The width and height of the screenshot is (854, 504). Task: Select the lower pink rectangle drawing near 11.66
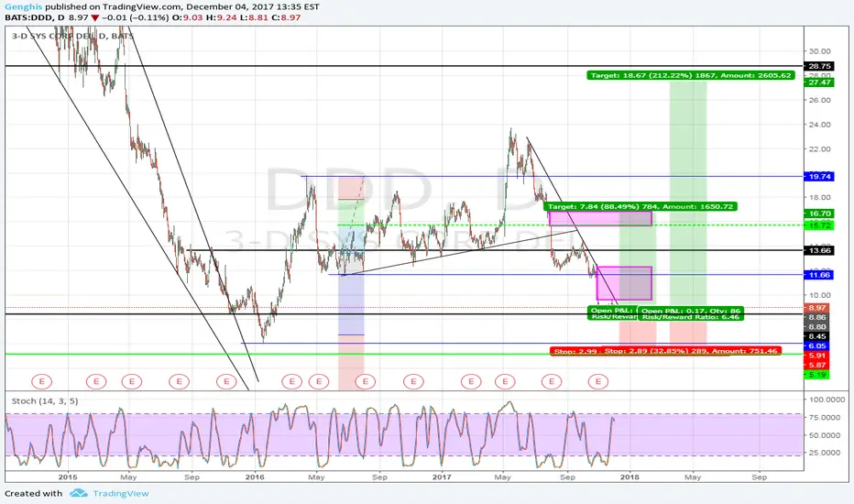[x=625, y=283]
